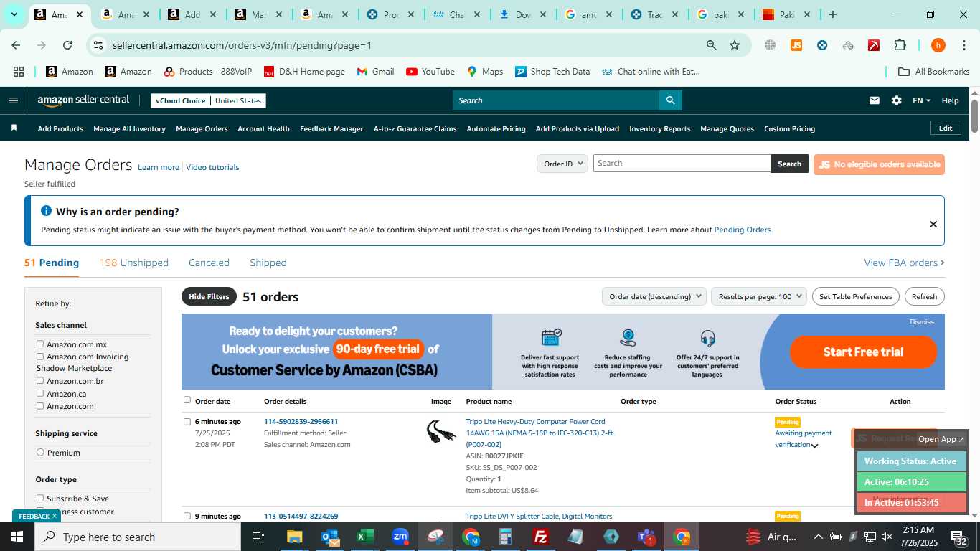Click the Seller Central header search field
The height and width of the screenshot is (551, 980).
[556, 100]
